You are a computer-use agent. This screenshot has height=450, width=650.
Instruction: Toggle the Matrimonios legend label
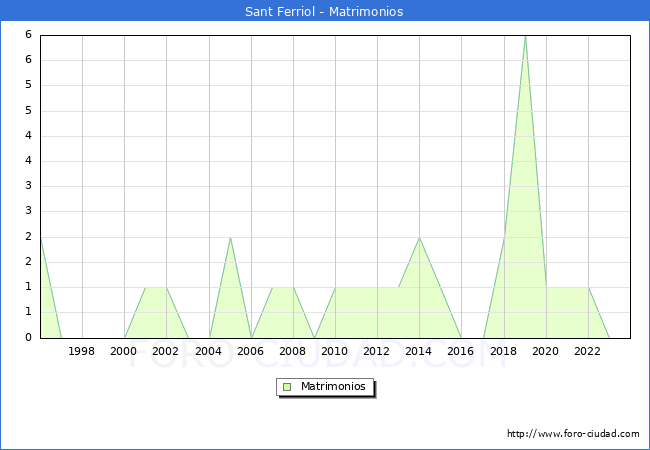click(334, 386)
